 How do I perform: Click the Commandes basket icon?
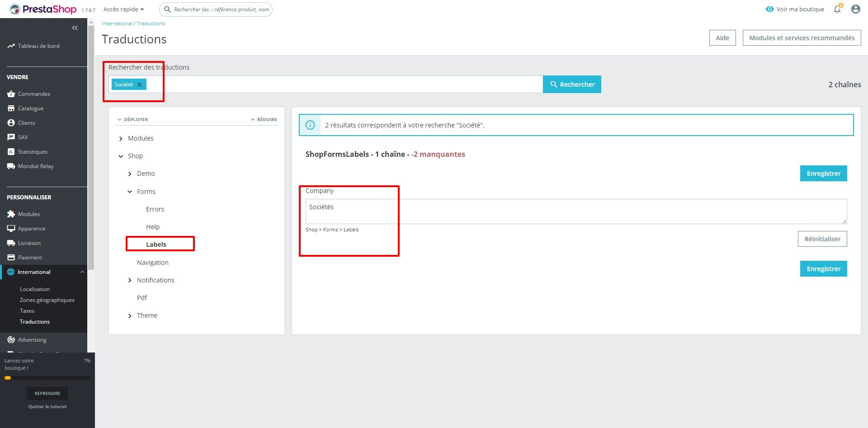[11, 94]
